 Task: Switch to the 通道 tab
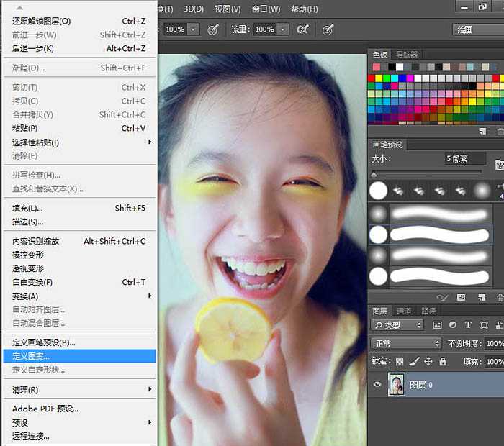[404, 311]
